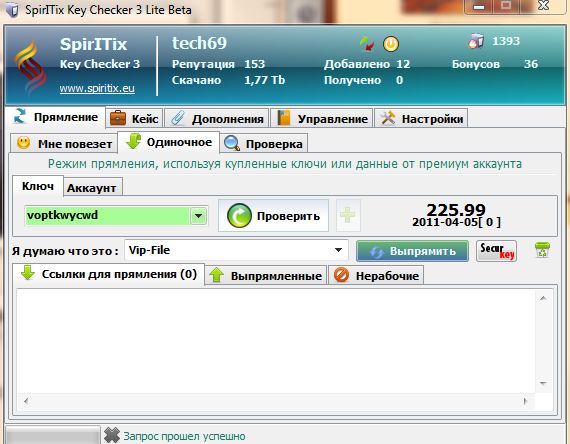Screen dimensions: 570x444
Task: Switch to the Ключ tab
Action: [x=38, y=186]
